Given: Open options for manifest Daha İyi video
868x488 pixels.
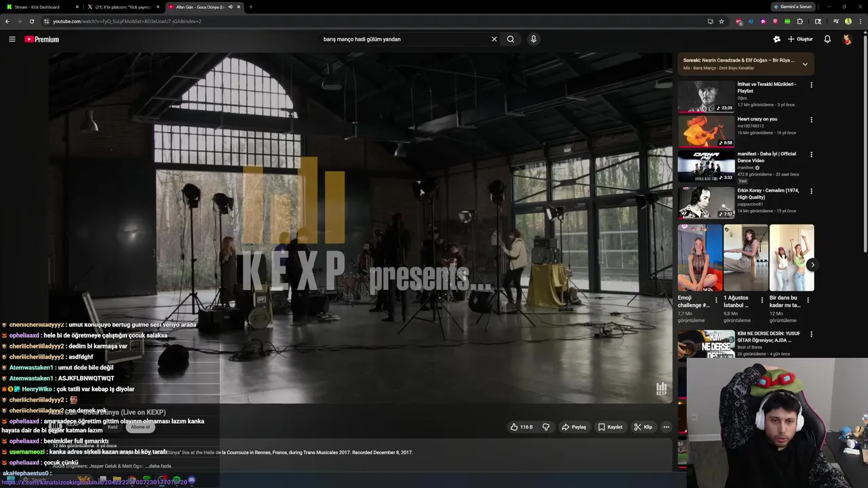Looking at the screenshot, I should coord(811,155).
